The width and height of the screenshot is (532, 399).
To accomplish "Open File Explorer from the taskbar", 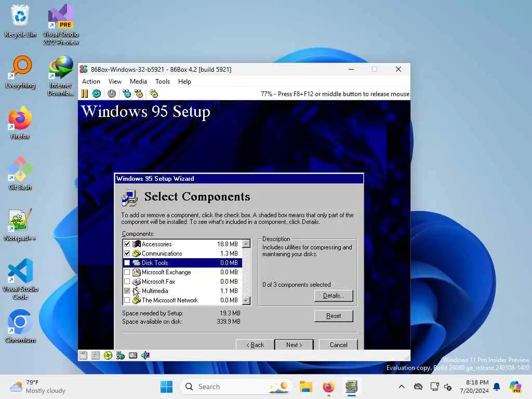I will click(305, 387).
